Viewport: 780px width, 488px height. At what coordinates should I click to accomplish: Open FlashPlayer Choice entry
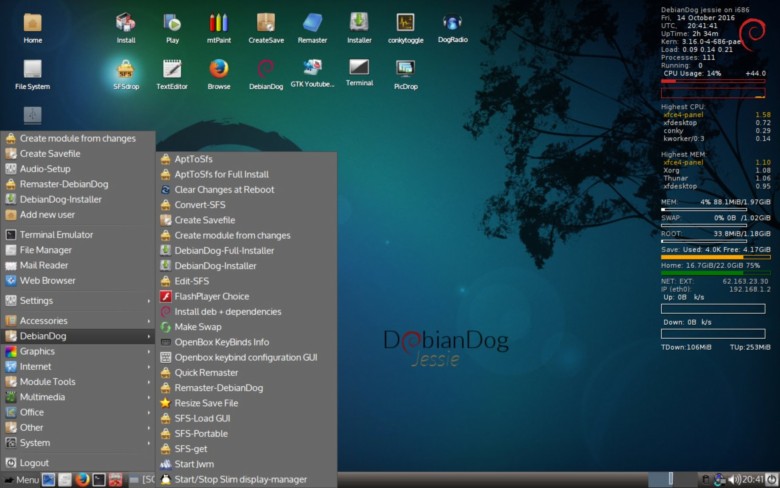(x=247, y=296)
